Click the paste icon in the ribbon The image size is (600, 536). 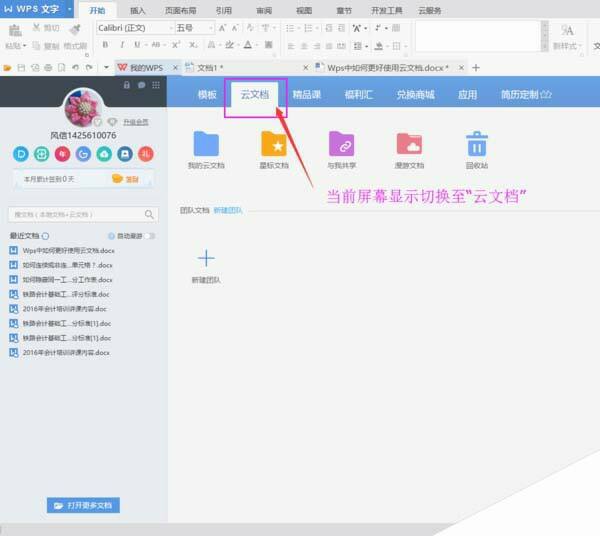[15, 31]
